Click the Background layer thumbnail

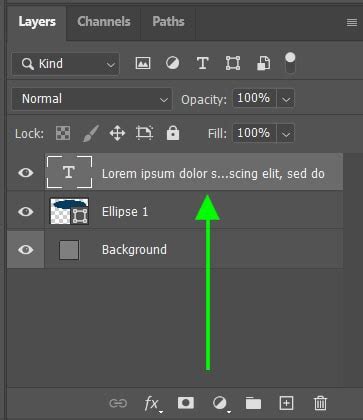69,250
